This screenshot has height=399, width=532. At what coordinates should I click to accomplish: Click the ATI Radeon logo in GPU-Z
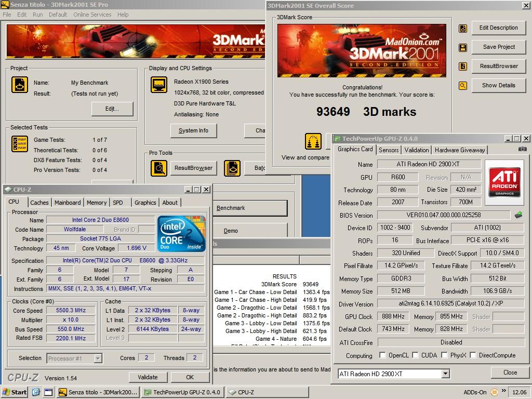click(504, 182)
